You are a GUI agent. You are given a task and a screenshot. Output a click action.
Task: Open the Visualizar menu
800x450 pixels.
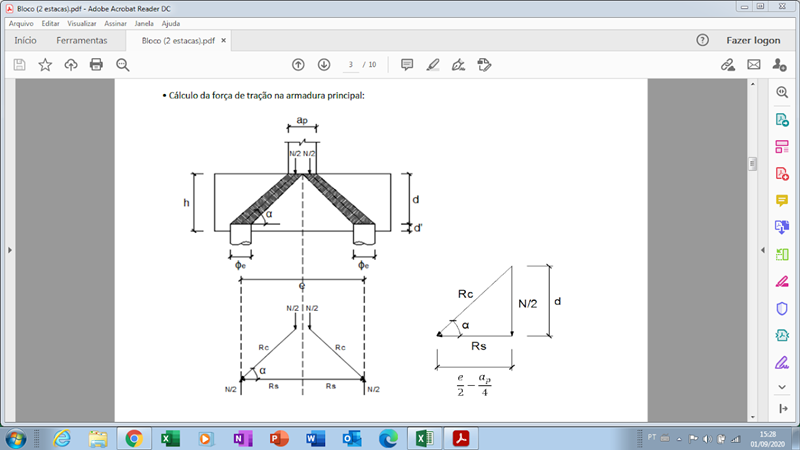click(x=82, y=23)
